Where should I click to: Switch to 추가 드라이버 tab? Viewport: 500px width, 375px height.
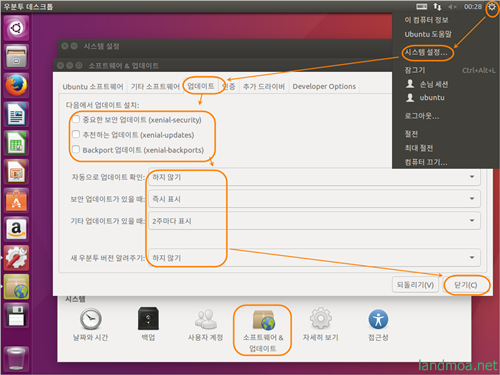(264, 87)
